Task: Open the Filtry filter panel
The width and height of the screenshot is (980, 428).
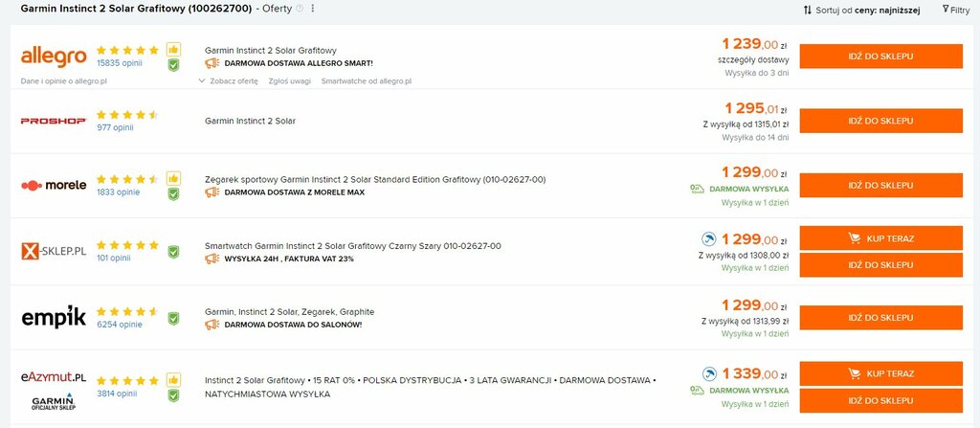Action: click(x=956, y=10)
